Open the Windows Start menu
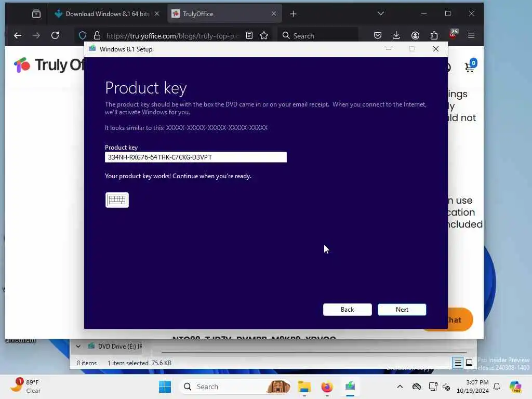Image resolution: width=532 pixels, height=399 pixels. [x=165, y=387]
